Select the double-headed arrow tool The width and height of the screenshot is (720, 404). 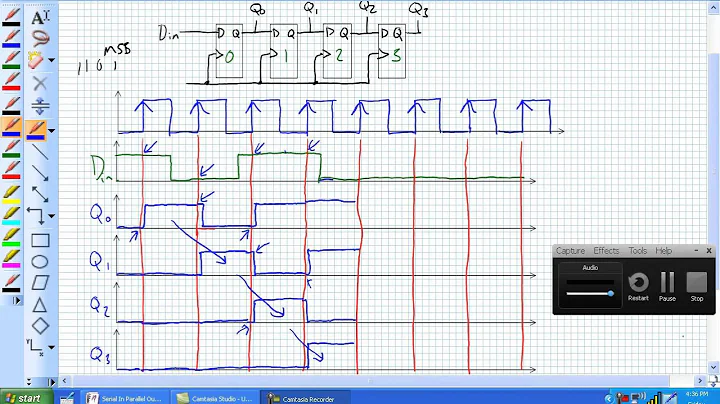click(x=40, y=195)
